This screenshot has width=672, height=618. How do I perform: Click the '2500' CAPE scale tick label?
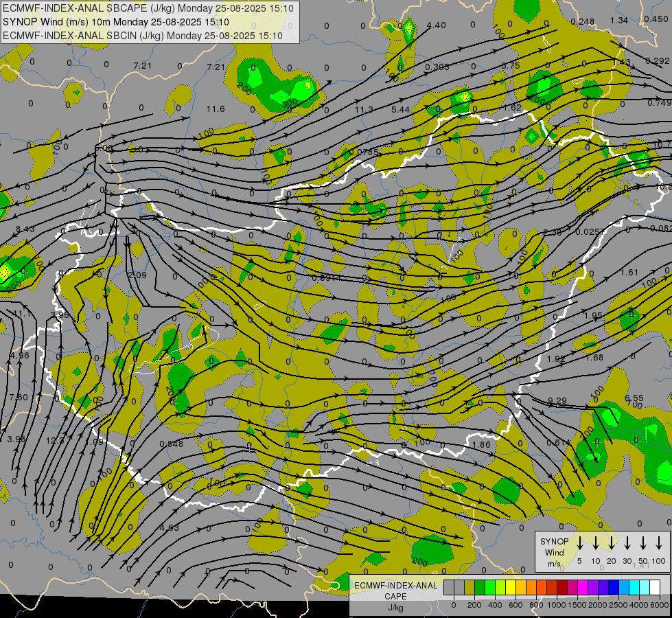[x=618, y=605]
